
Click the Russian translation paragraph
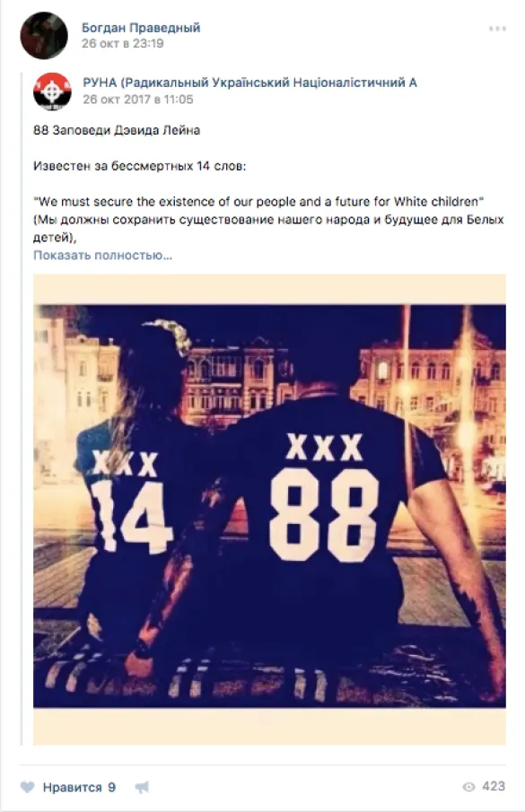(x=268, y=229)
